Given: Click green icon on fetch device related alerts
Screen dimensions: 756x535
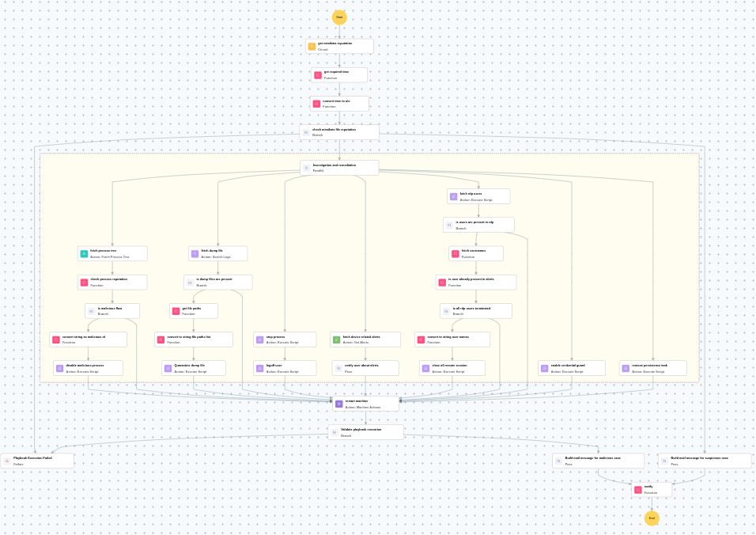Looking at the screenshot, I should pos(337,340).
